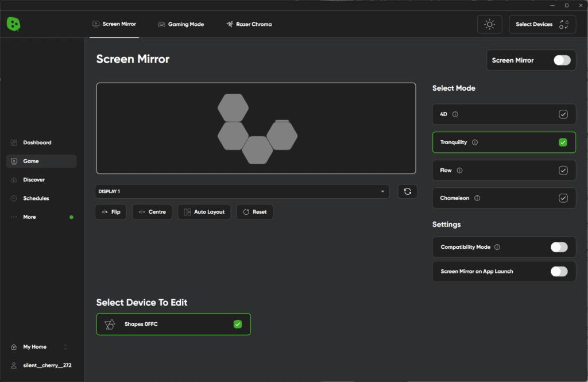
Task: Toggle Screen Mirror on App Launch switch
Action: coord(559,272)
